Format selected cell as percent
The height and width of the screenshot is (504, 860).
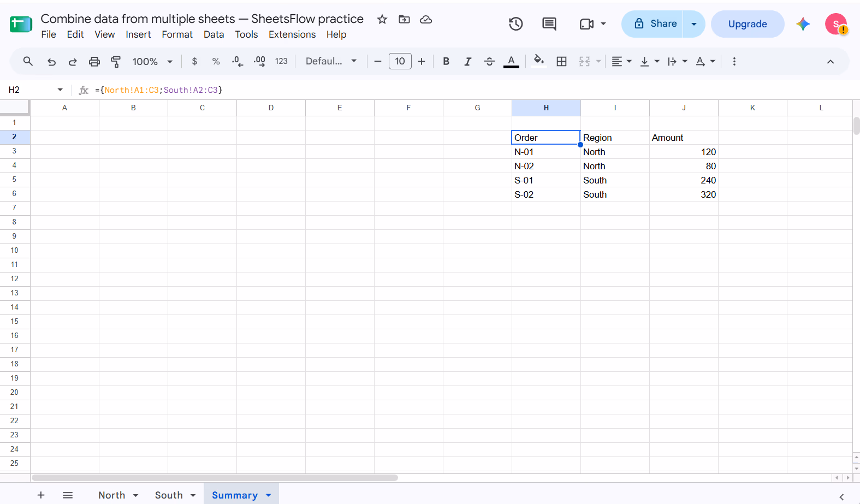pos(216,62)
